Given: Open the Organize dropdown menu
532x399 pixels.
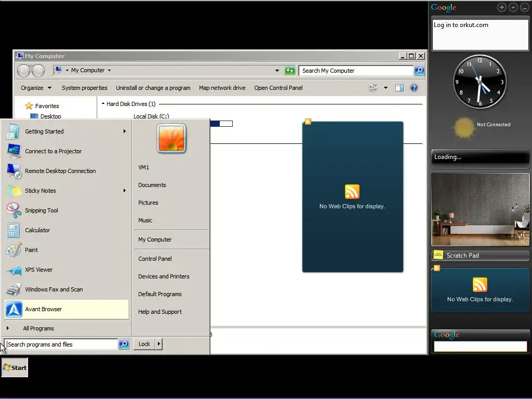Looking at the screenshot, I should [x=36, y=88].
